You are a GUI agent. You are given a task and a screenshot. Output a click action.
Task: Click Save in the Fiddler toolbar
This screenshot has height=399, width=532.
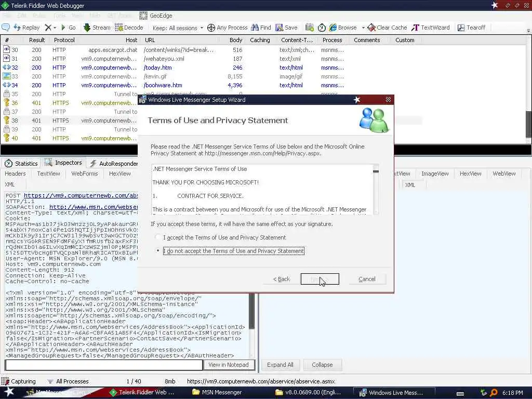(286, 28)
